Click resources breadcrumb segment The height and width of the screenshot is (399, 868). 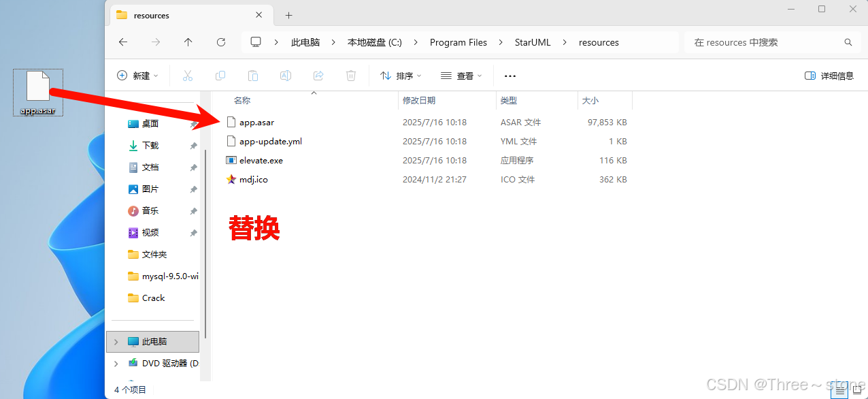point(599,42)
